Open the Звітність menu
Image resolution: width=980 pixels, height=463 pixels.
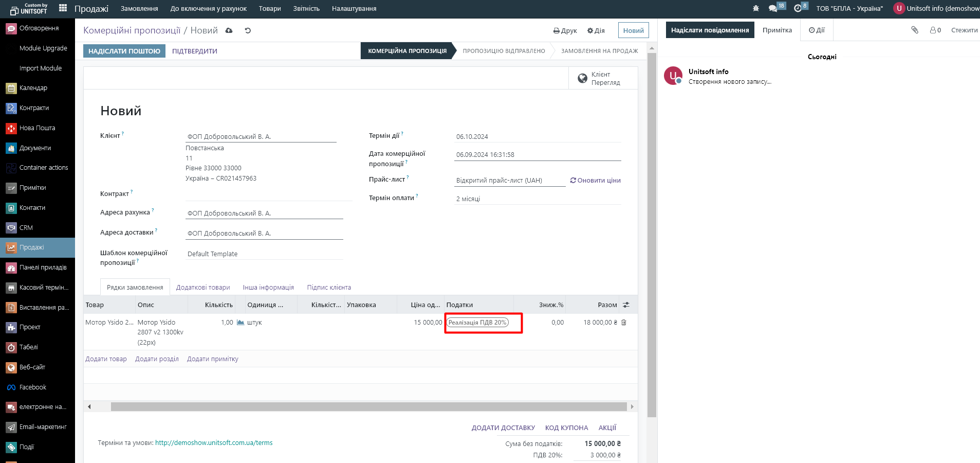tap(306, 8)
